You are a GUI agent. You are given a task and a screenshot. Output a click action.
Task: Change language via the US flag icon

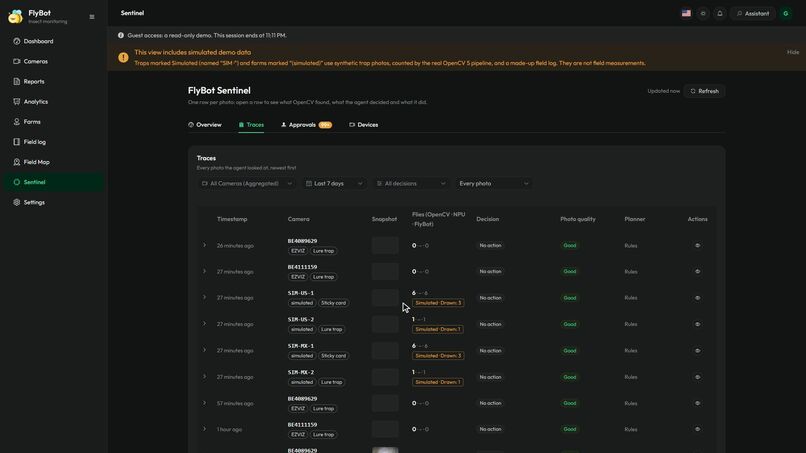click(686, 13)
